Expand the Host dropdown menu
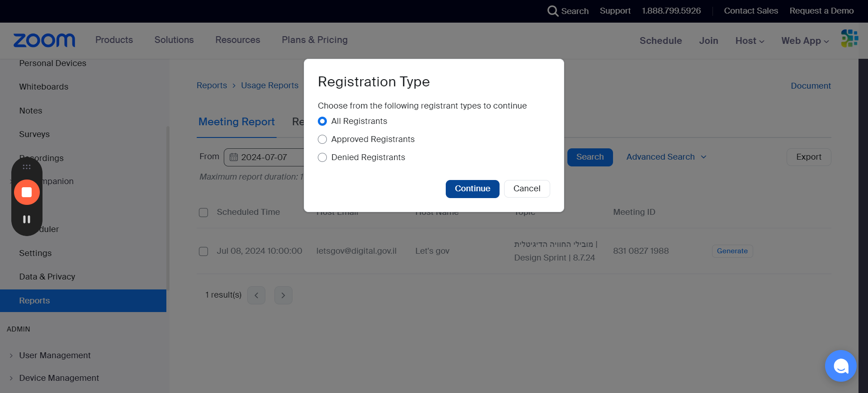The width and height of the screenshot is (868, 393). [x=750, y=41]
